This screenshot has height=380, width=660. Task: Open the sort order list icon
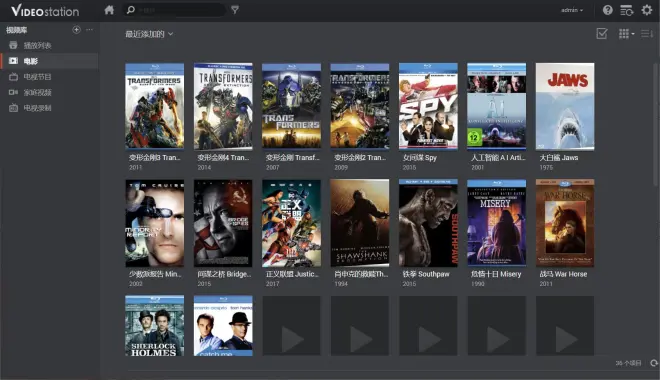tap(647, 34)
